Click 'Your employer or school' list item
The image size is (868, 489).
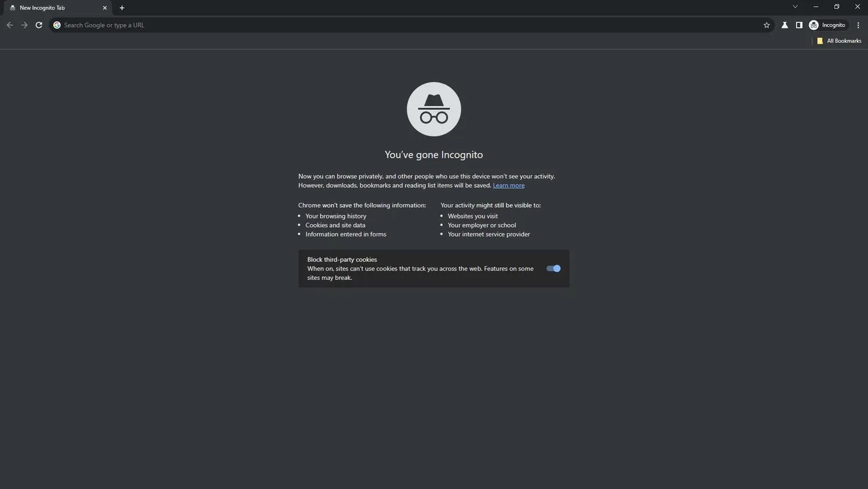click(x=482, y=225)
